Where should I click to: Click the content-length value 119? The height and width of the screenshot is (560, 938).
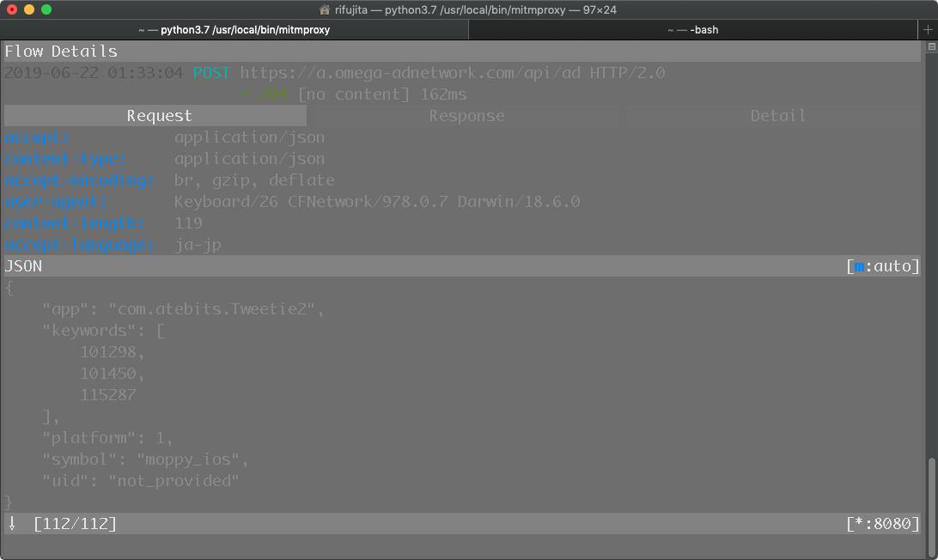click(x=188, y=223)
